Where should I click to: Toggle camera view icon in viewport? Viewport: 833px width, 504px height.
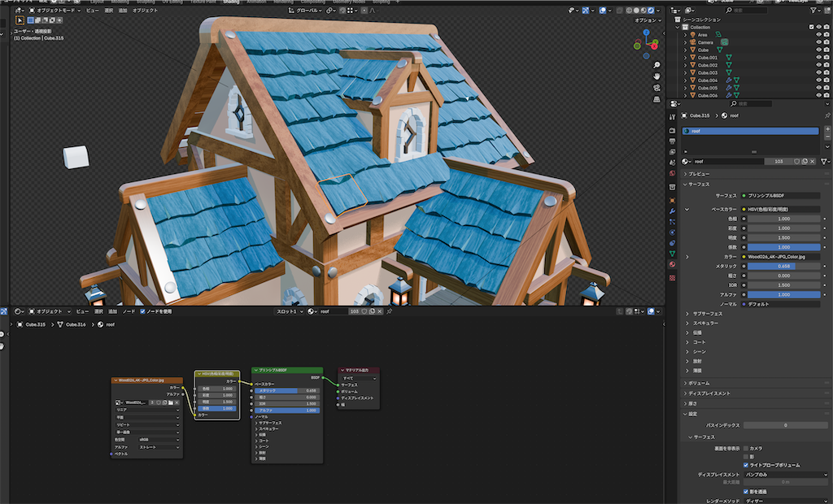[x=656, y=88]
